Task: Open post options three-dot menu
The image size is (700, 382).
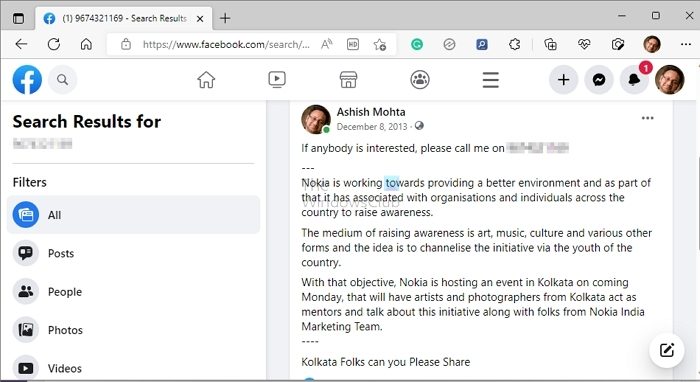Action: (x=647, y=118)
